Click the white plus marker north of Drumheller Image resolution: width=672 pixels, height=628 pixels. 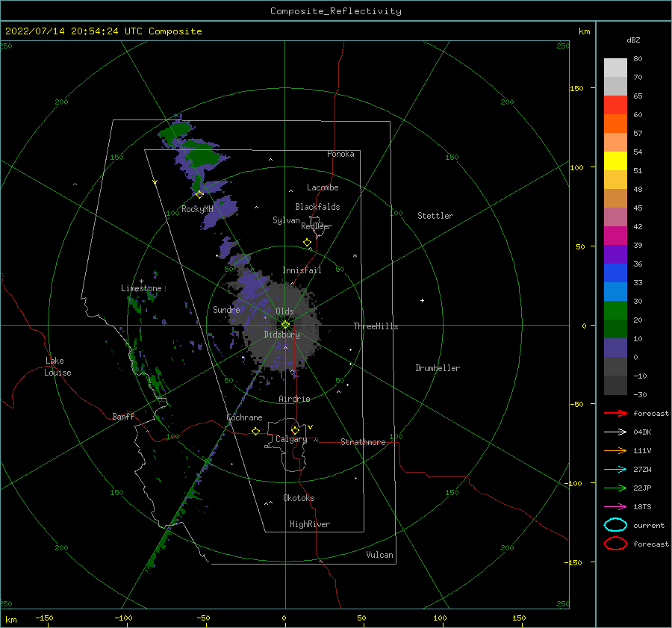[x=422, y=300]
